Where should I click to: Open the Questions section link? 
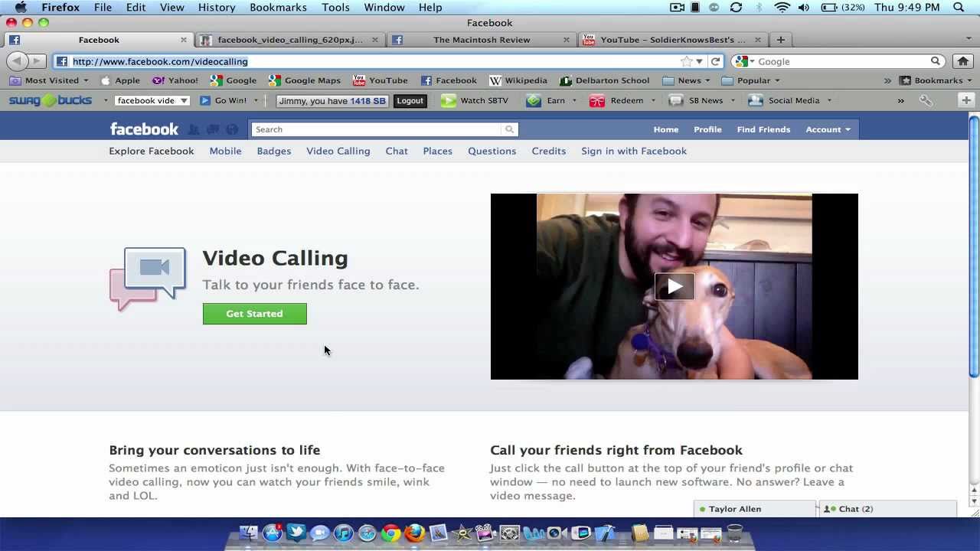click(x=492, y=151)
